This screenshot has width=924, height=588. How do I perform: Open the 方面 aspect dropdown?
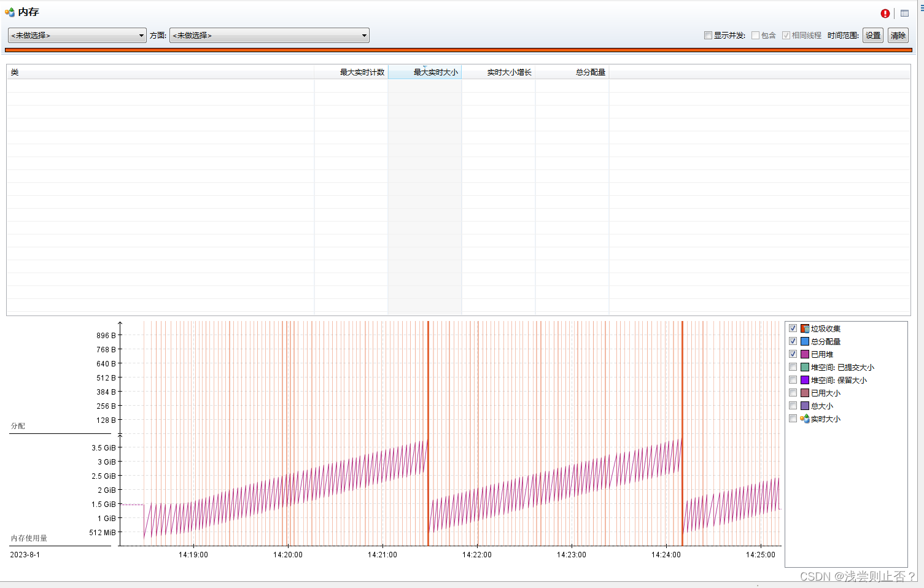363,35
